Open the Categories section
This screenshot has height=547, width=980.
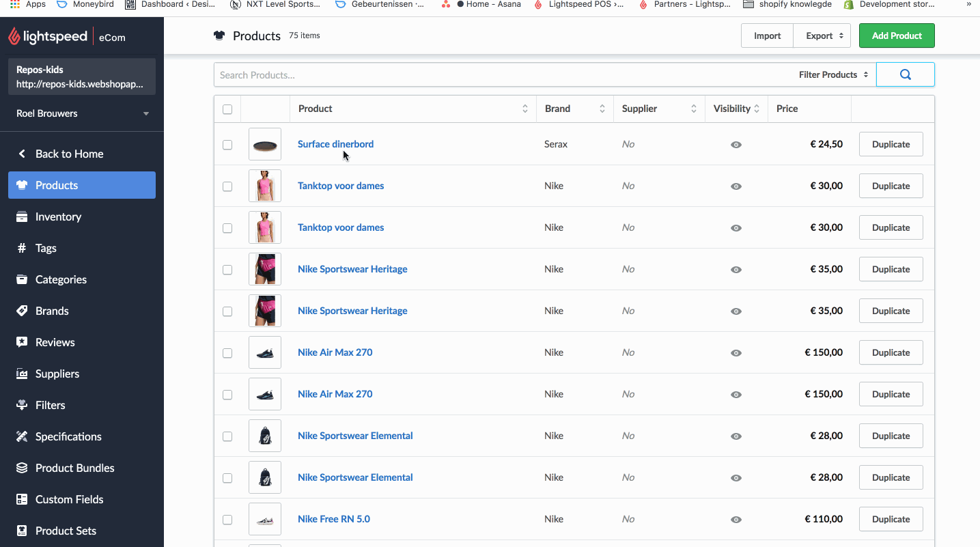tap(82, 279)
